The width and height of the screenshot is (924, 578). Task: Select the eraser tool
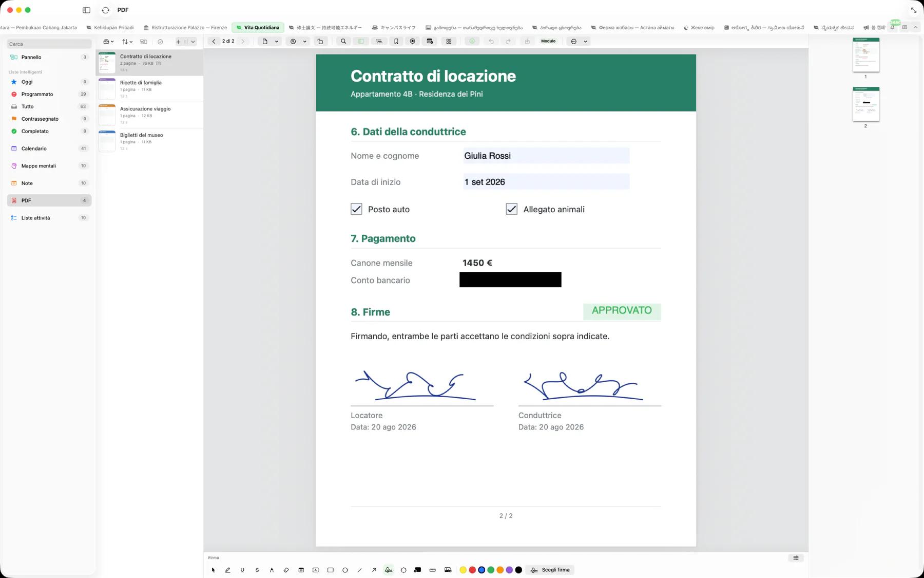(286, 570)
